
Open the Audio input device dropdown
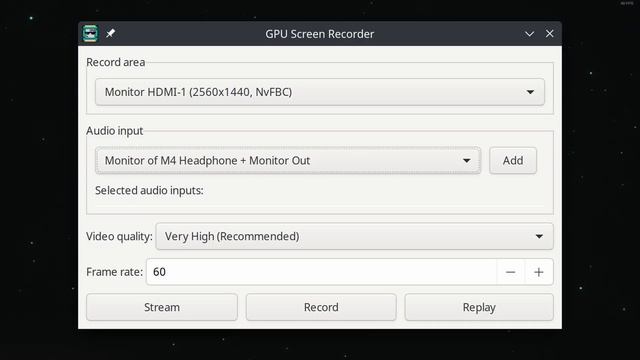[x=288, y=160]
